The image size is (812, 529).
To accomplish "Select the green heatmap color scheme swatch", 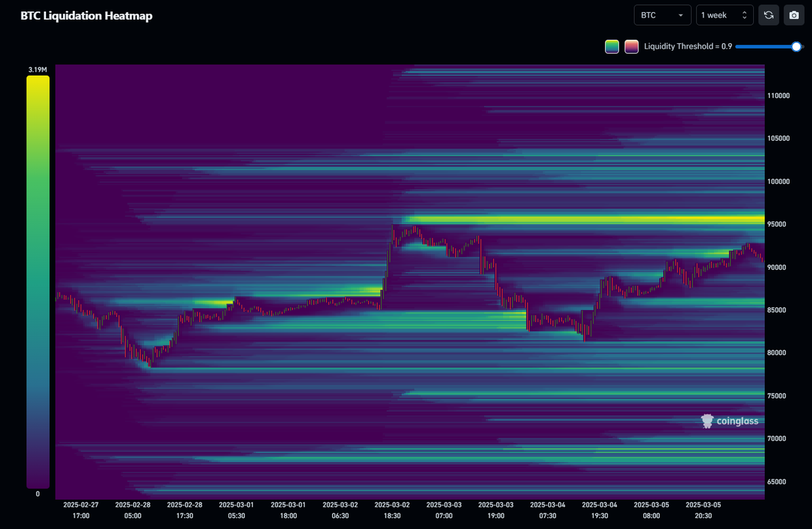I will pyautogui.click(x=611, y=46).
